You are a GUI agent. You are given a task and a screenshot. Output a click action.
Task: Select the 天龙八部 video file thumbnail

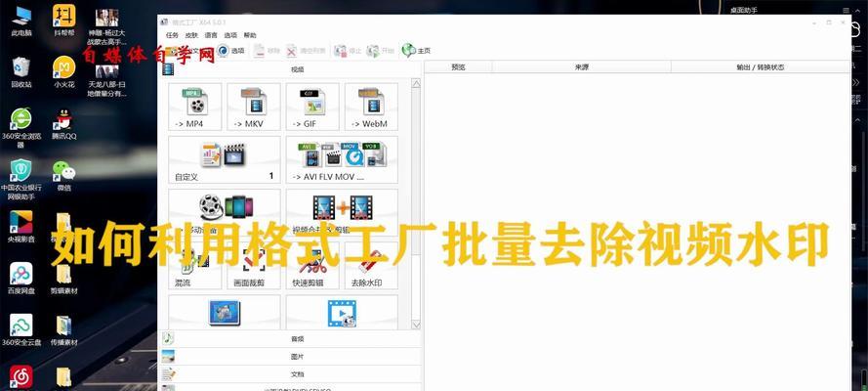[x=106, y=81]
